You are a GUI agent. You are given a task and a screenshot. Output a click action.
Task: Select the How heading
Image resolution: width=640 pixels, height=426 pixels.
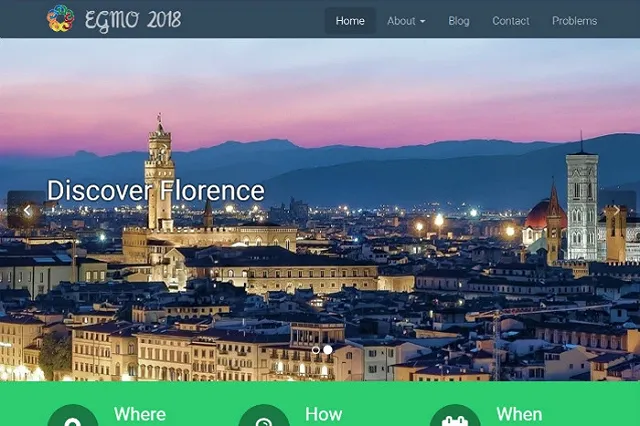click(323, 414)
